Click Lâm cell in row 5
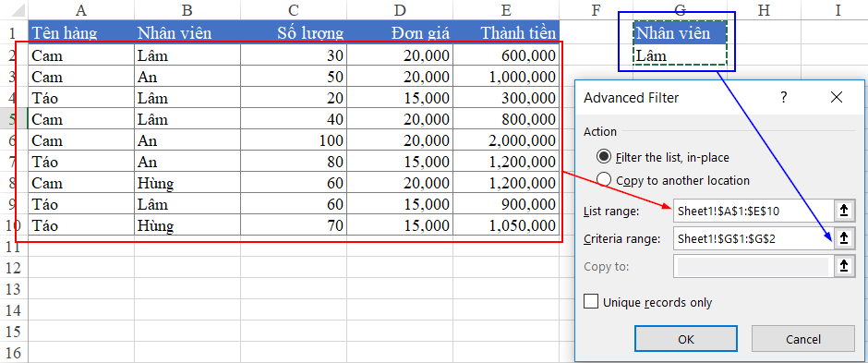Screen dimensions: 868x363 (x=187, y=119)
